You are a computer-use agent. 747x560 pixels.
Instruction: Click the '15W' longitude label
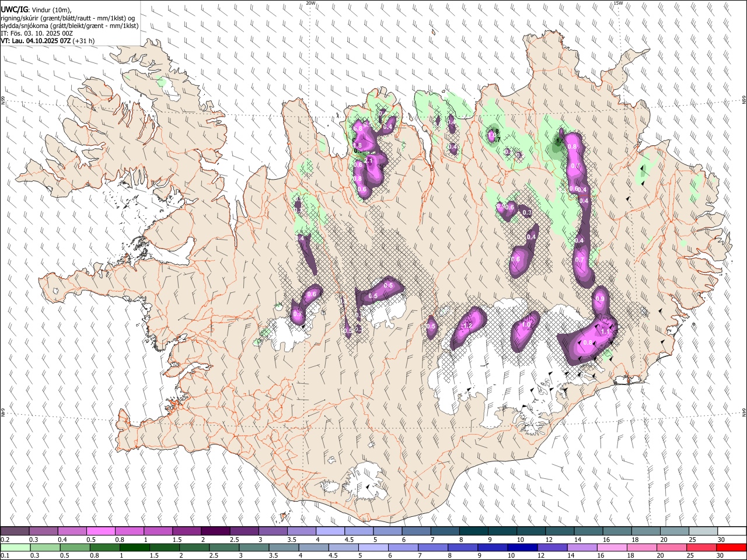[617, 3]
